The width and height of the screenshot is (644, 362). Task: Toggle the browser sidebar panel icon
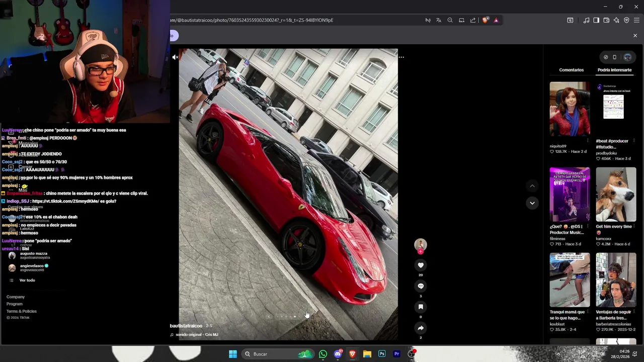pos(596,20)
